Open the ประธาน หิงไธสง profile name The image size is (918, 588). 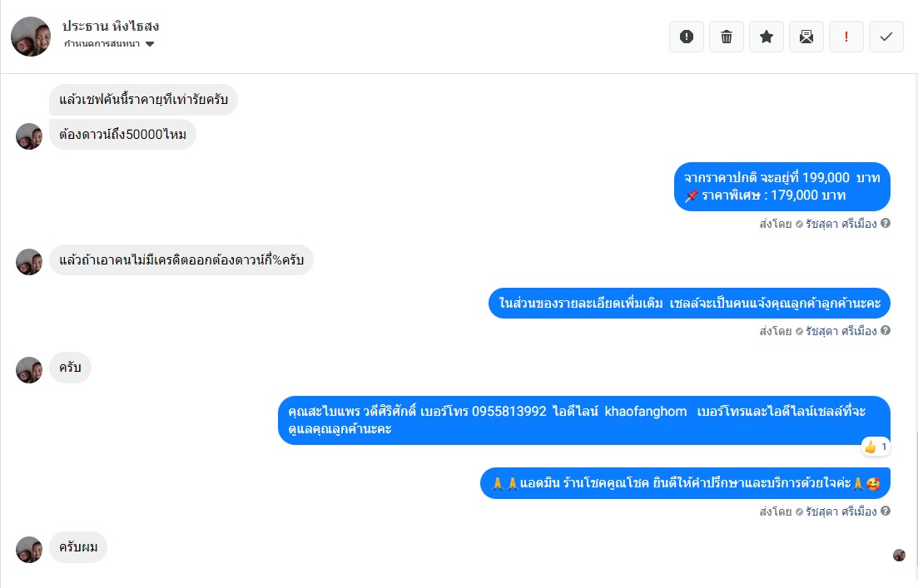[x=111, y=27]
